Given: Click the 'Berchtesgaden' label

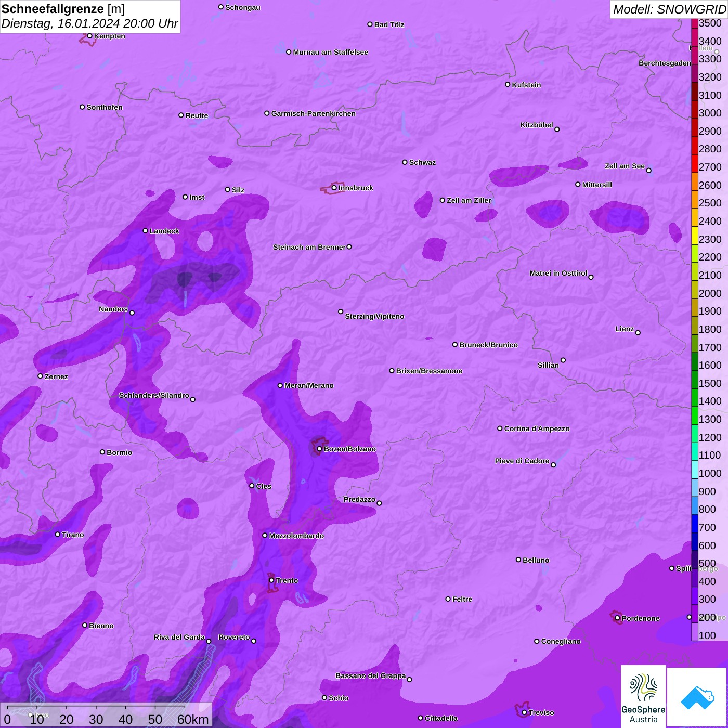Looking at the screenshot, I should click(665, 63).
